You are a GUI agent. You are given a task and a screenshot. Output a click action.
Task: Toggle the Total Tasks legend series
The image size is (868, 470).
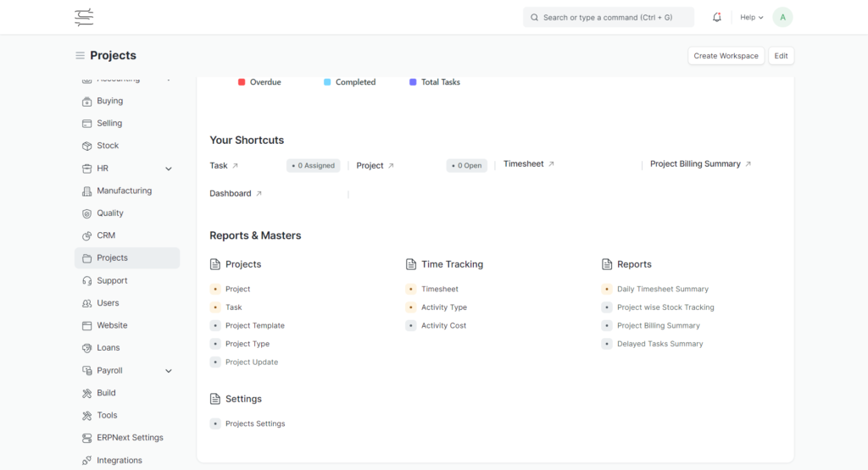(x=435, y=82)
